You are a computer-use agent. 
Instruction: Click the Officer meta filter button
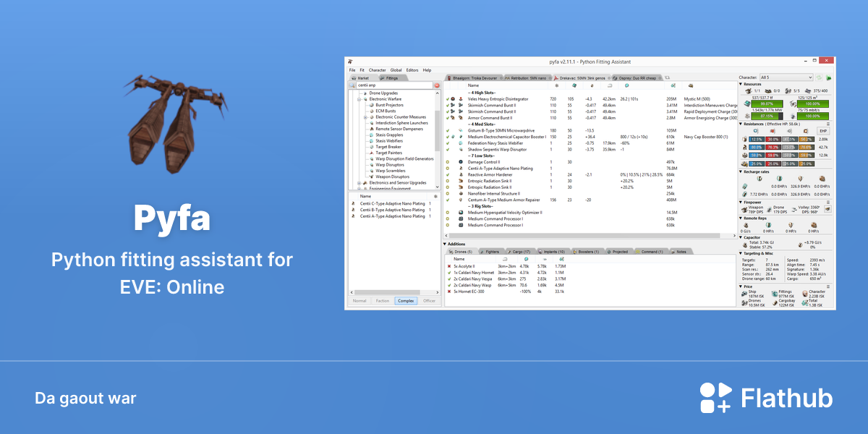[x=429, y=300]
